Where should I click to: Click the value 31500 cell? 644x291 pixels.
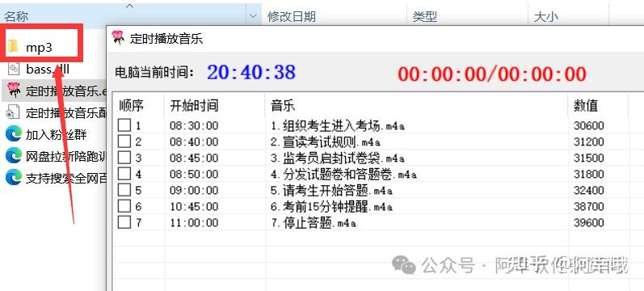[589, 158]
